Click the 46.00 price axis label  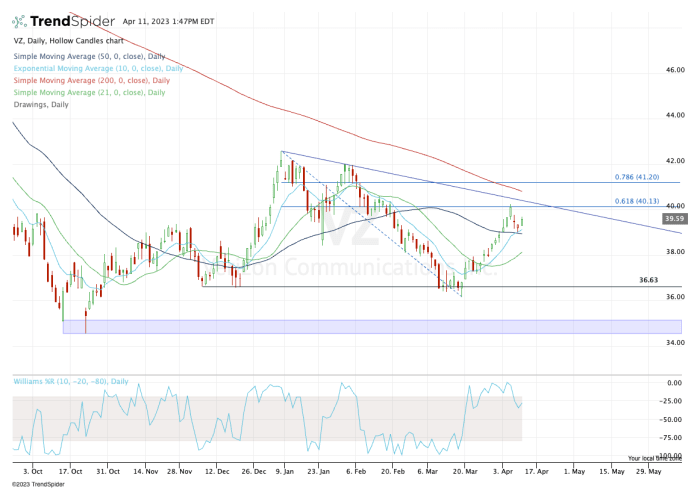pyautogui.click(x=675, y=71)
